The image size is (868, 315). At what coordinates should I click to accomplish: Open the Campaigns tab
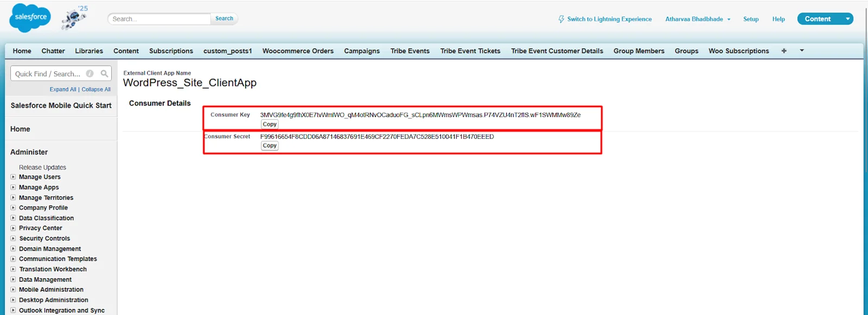[x=362, y=51]
